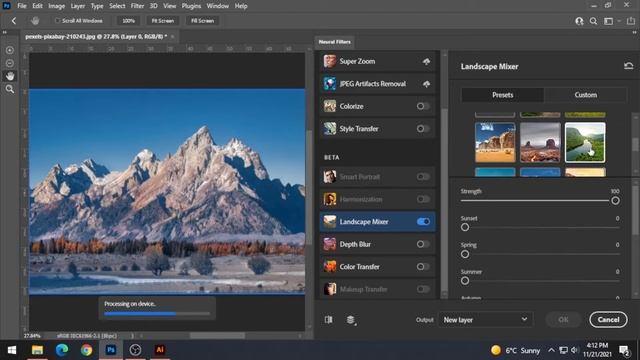This screenshot has width=640, height=360.
Task: Open Adobe Illustrator from the taskbar
Action: [160, 350]
